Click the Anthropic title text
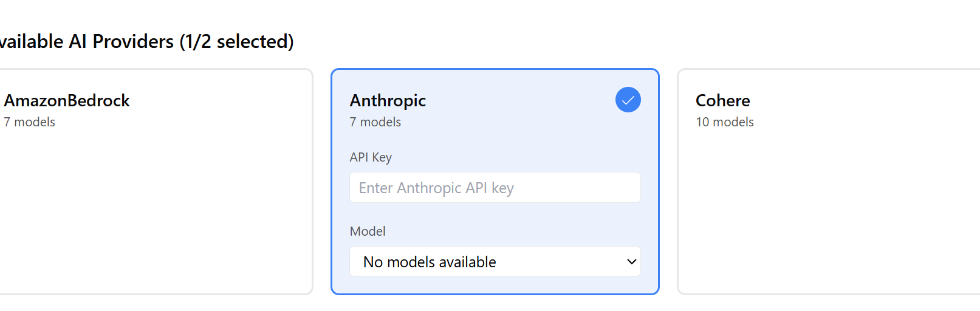The height and width of the screenshot is (311, 980). (x=388, y=100)
